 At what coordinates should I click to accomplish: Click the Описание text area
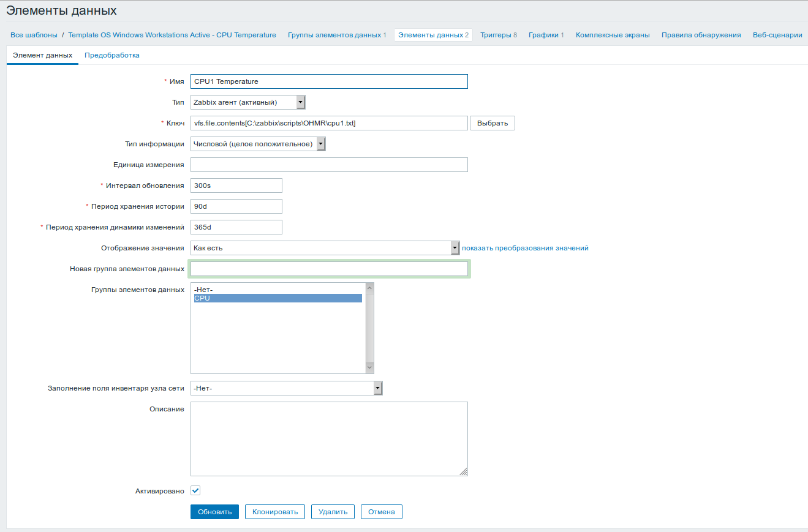pos(329,439)
